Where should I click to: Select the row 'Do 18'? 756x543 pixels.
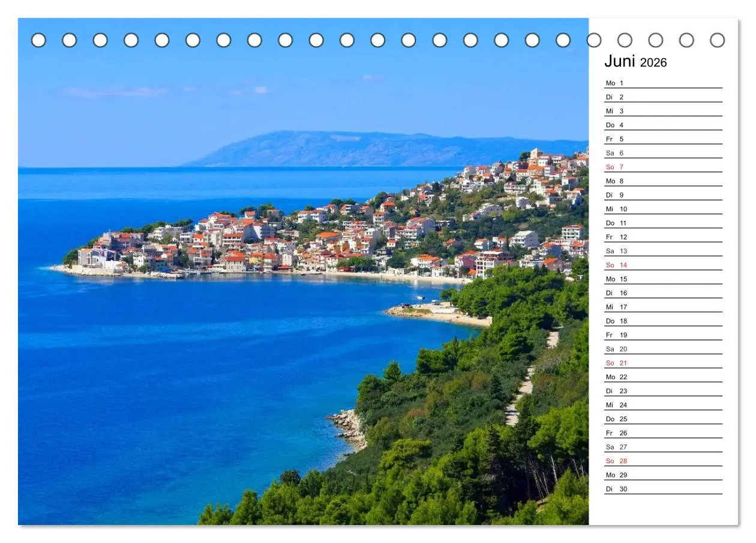[663, 321]
